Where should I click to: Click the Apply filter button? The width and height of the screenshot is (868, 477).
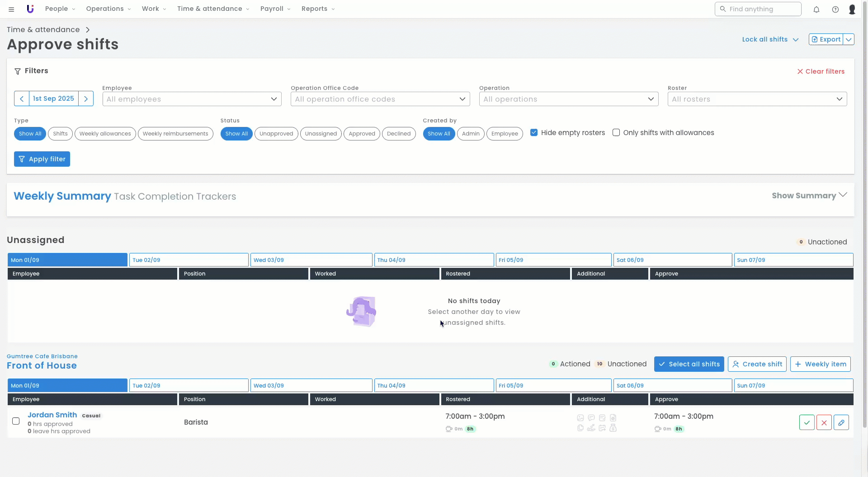(42, 159)
